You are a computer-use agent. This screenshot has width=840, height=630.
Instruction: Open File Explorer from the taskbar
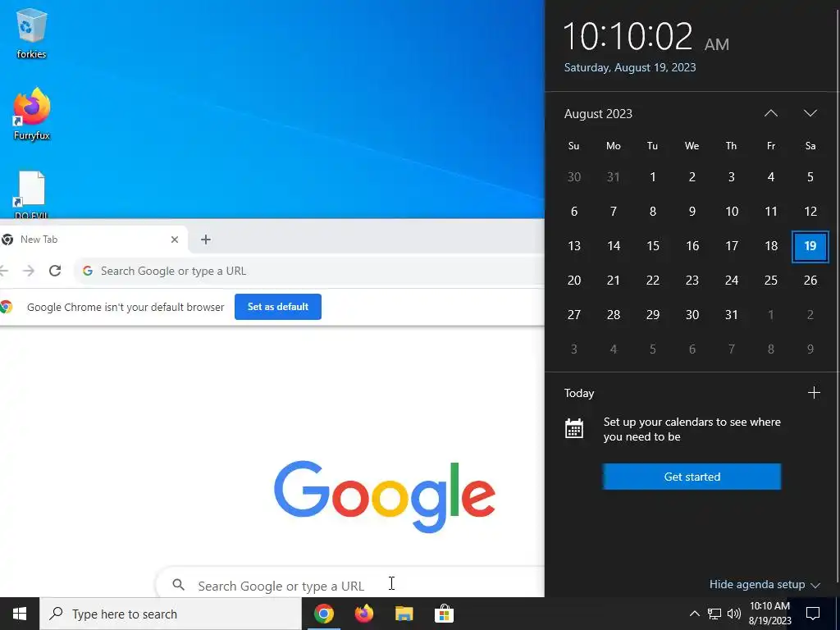tap(404, 614)
